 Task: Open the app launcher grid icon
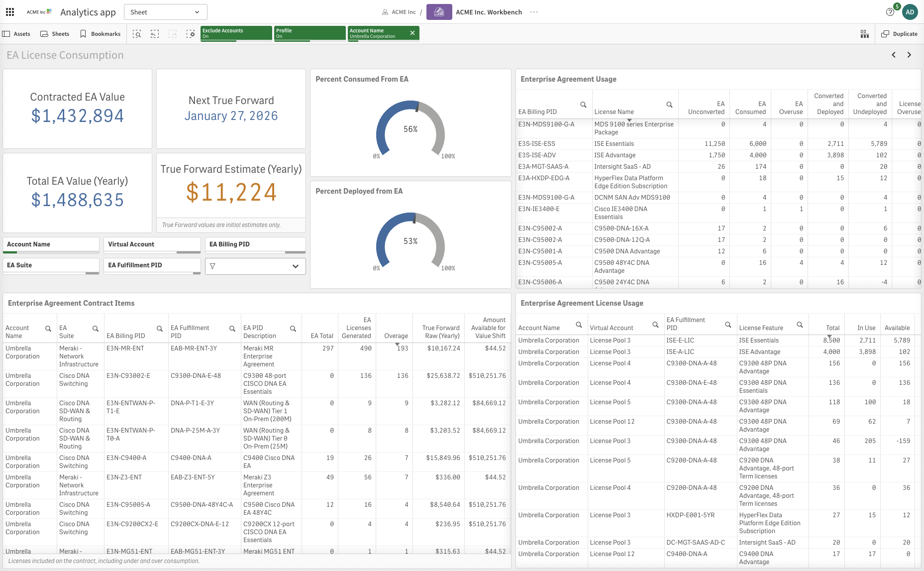point(10,12)
